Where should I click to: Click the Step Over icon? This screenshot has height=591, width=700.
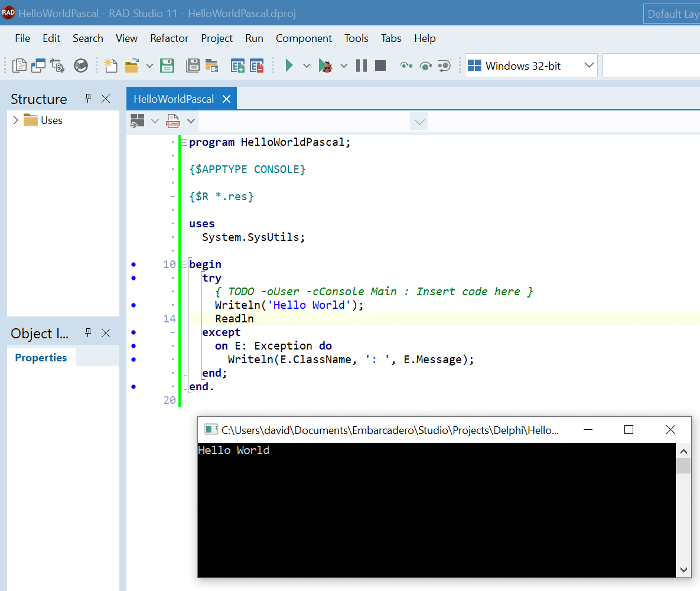425,66
